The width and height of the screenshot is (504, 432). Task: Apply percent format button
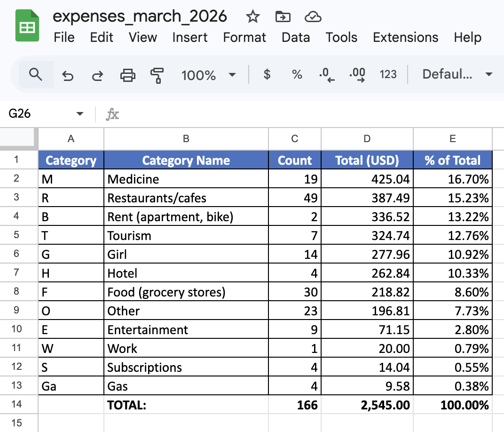pos(297,75)
